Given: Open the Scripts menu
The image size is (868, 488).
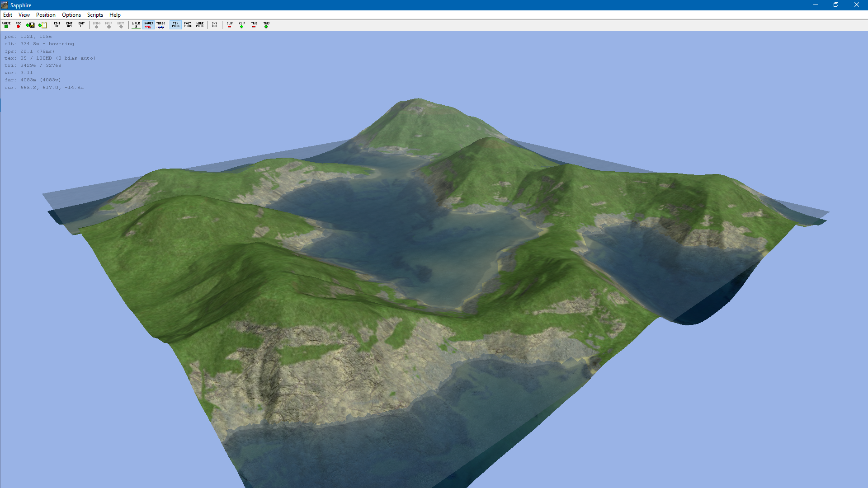Looking at the screenshot, I should (x=95, y=15).
